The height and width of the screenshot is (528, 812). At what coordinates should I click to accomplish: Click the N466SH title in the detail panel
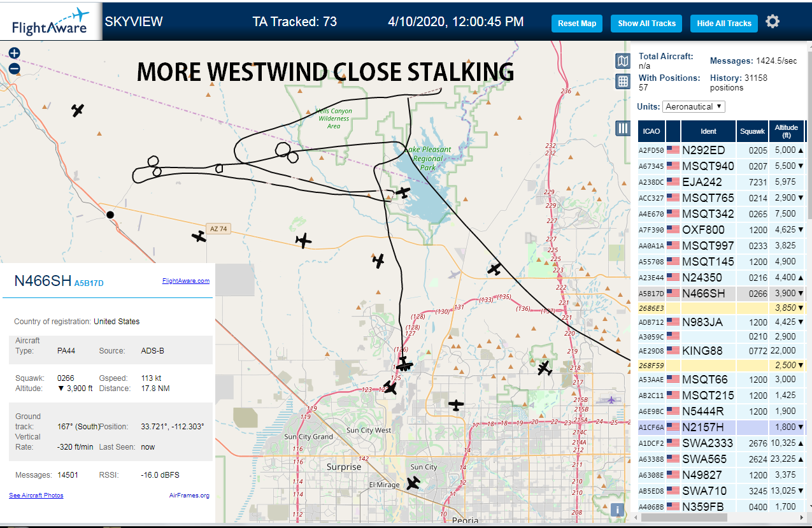[x=43, y=281]
